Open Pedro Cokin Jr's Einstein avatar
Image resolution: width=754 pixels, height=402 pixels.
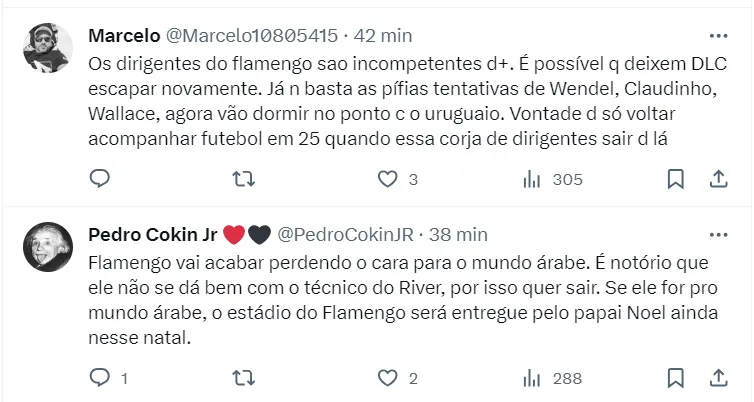(x=47, y=247)
